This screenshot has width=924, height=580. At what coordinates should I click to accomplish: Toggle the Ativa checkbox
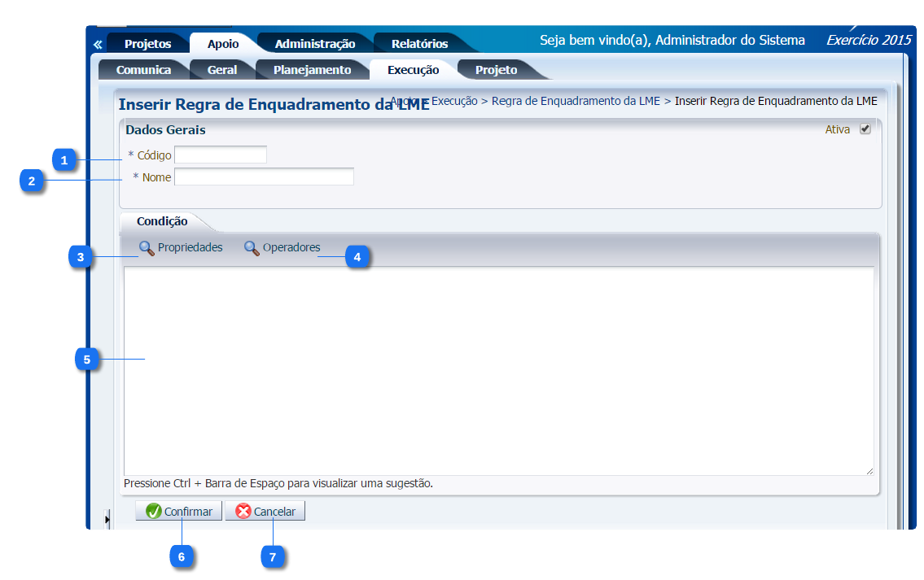point(865,129)
